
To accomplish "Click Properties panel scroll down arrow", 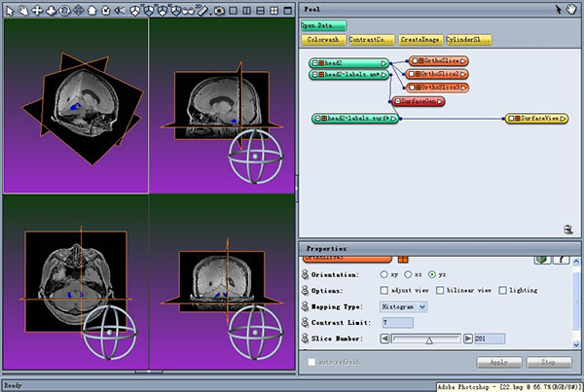I will (576, 344).
